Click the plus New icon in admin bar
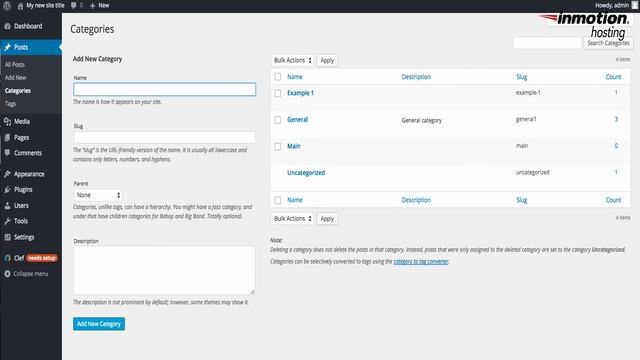This screenshot has height=360, width=640. tap(93, 6)
